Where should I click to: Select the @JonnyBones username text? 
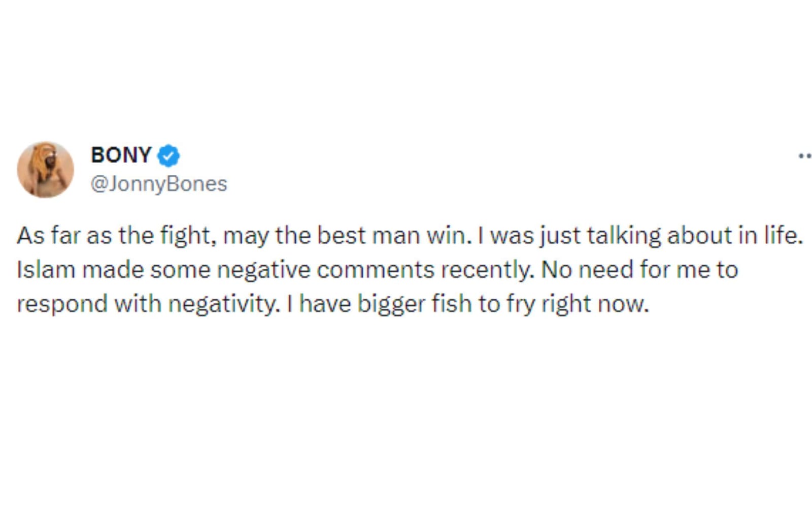click(159, 183)
